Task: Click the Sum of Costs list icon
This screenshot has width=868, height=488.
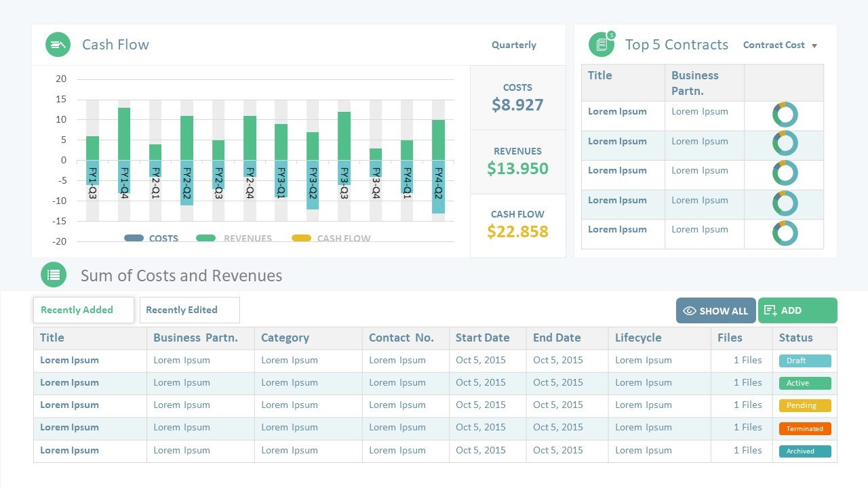Action: (x=54, y=275)
